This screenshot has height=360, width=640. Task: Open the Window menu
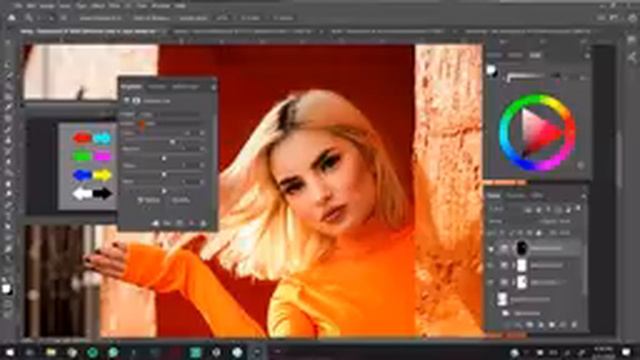pos(160,6)
